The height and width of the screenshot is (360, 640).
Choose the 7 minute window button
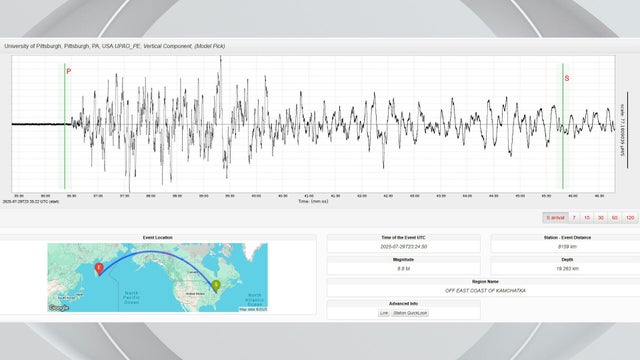click(x=574, y=218)
